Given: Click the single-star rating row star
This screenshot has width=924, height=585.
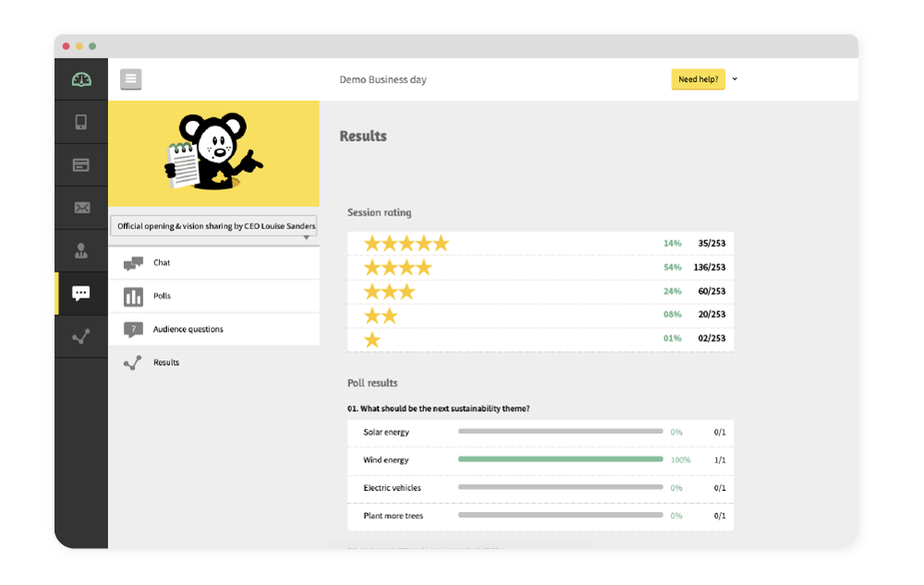Looking at the screenshot, I should click(372, 340).
